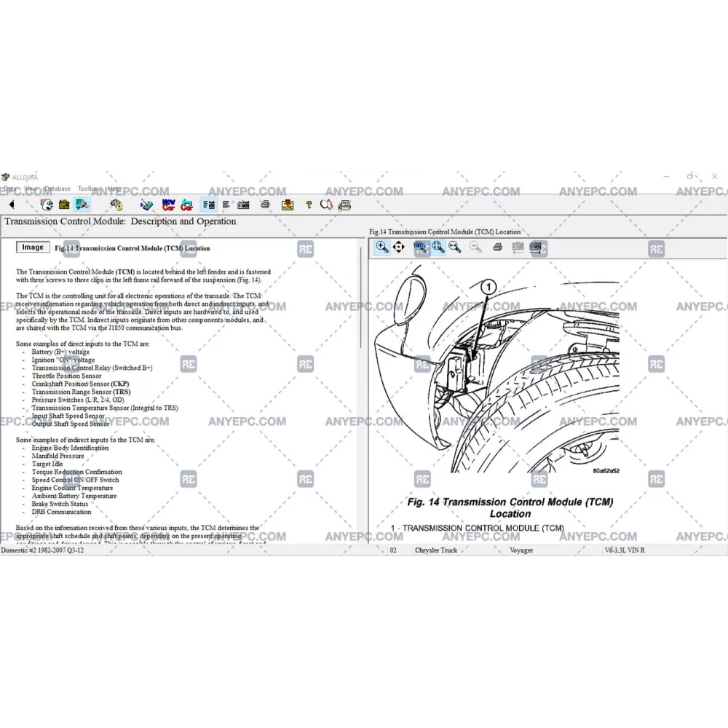
Task: Open the Note icon in toolbar
Action: [288, 205]
